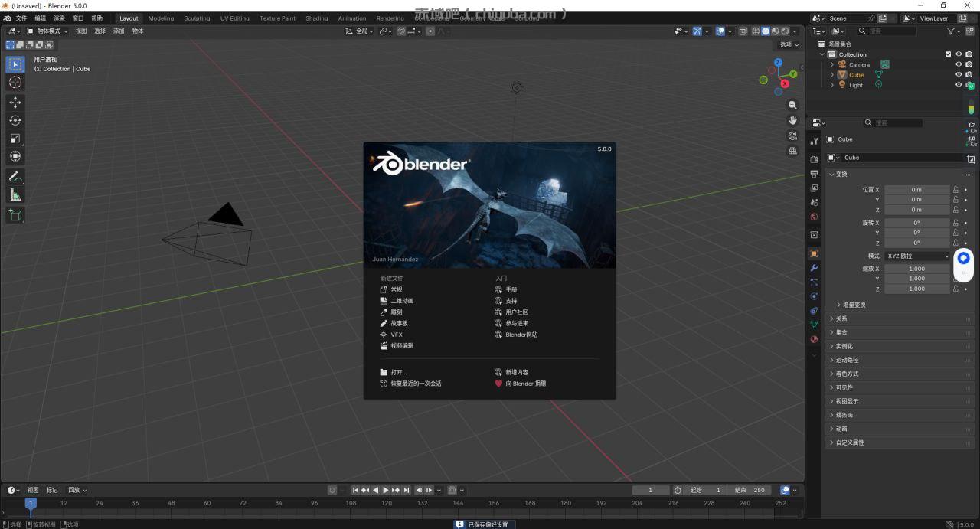The width and height of the screenshot is (980, 529).
Task: Select the Measure tool
Action: coord(15,194)
